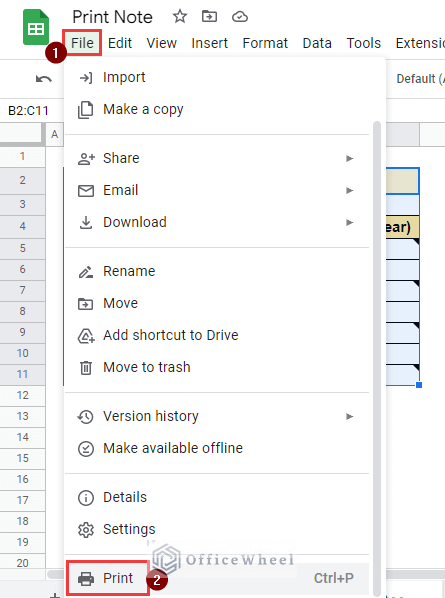Screen dimensions: 445x598
Task: Select row 5 header
Action: (22, 249)
